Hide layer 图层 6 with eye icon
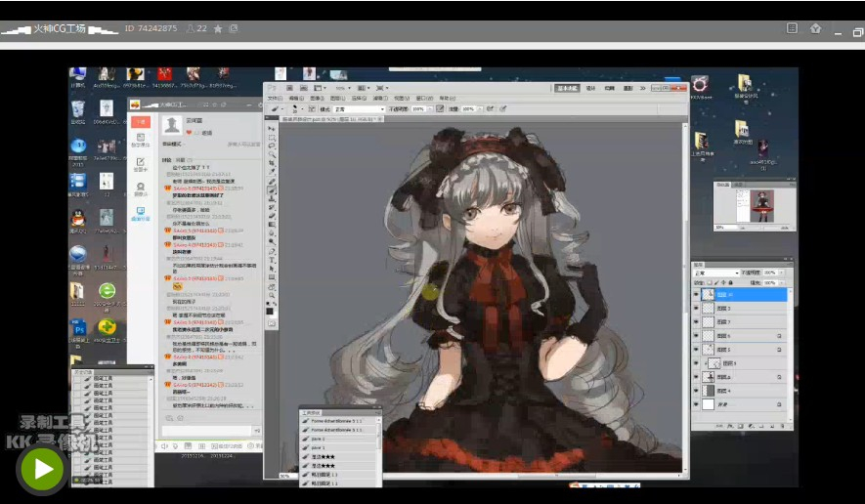Screen dimensions: 865x504 [696, 335]
